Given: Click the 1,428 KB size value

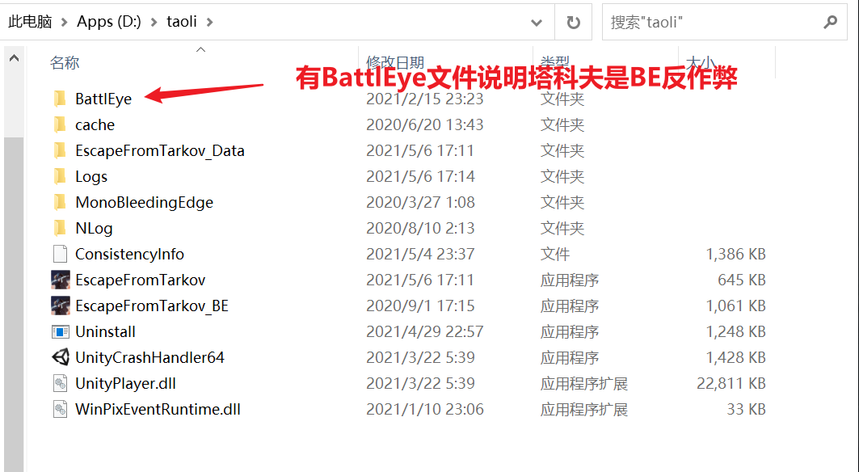Looking at the screenshot, I should pos(736,358).
